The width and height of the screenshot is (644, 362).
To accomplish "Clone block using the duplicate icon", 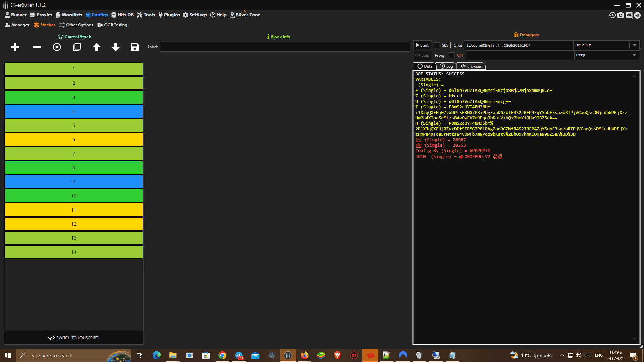I will [77, 47].
